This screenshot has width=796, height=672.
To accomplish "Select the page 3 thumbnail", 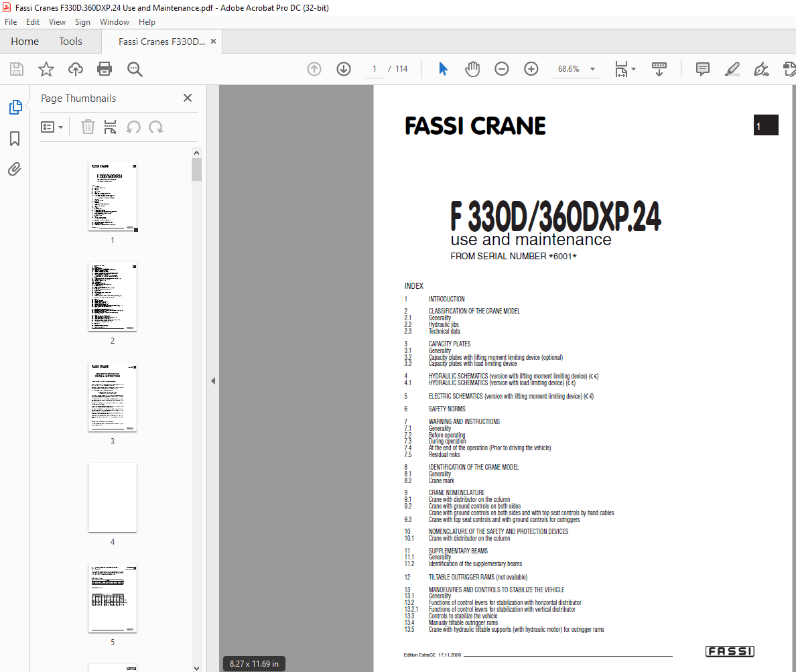I will coord(112,397).
